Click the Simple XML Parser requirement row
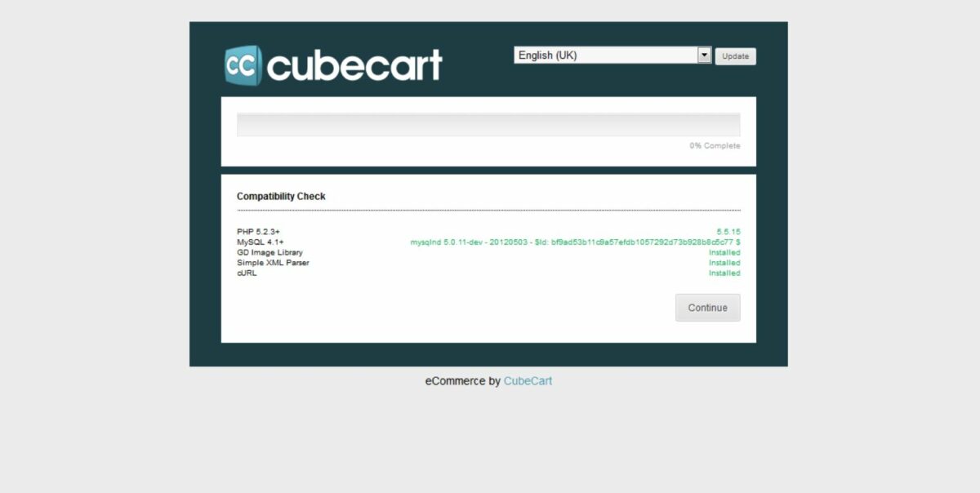 273,263
